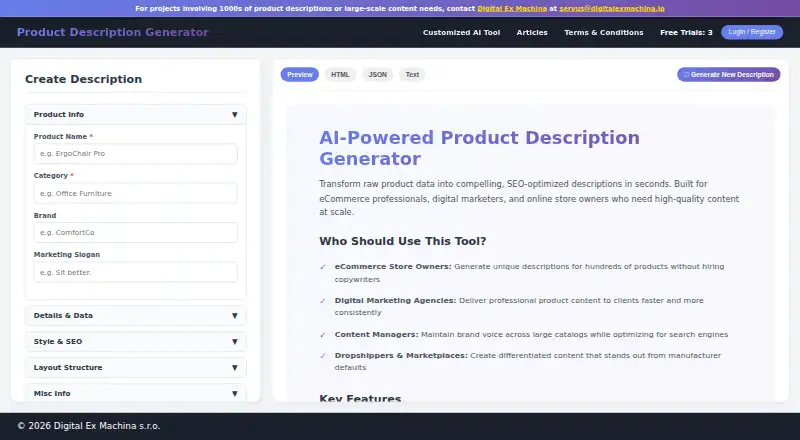The width and height of the screenshot is (800, 440).
Task: Click the © 2026 Digital Ex Machina footer text
Action: point(89,426)
